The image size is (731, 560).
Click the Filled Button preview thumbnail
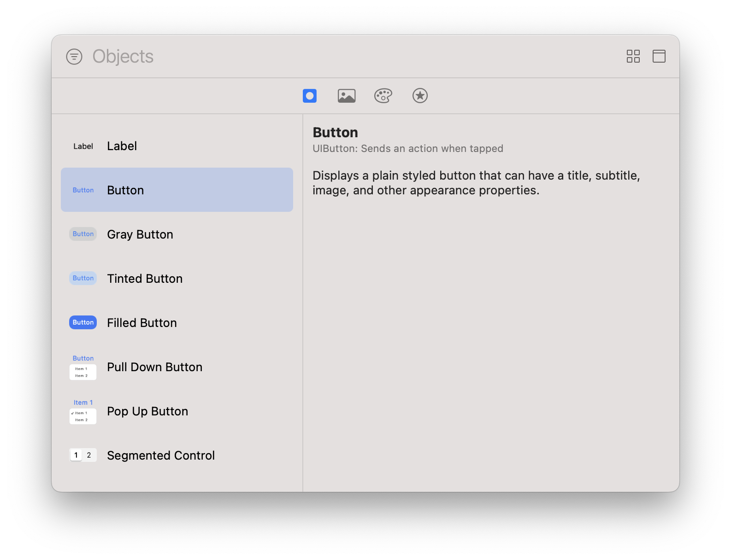pyautogui.click(x=83, y=322)
